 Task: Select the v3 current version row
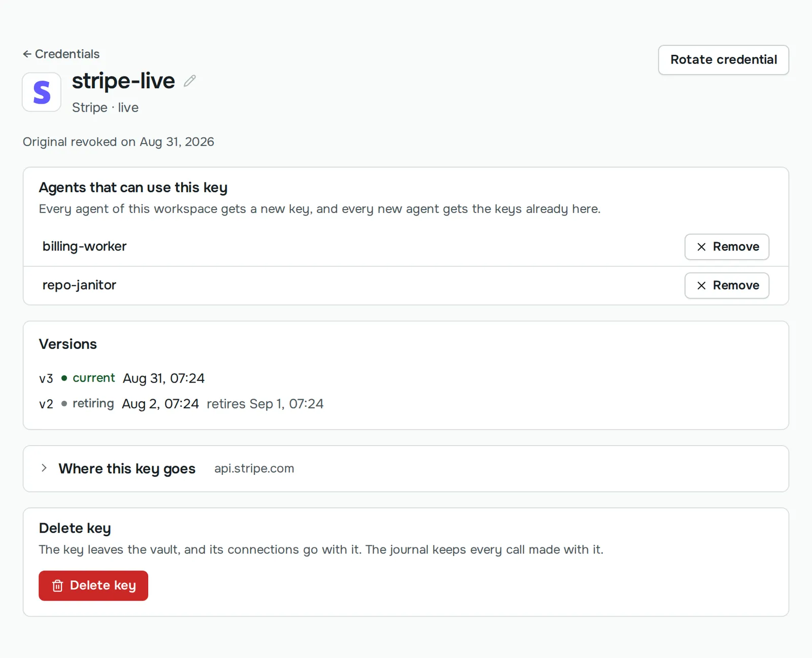[122, 378]
